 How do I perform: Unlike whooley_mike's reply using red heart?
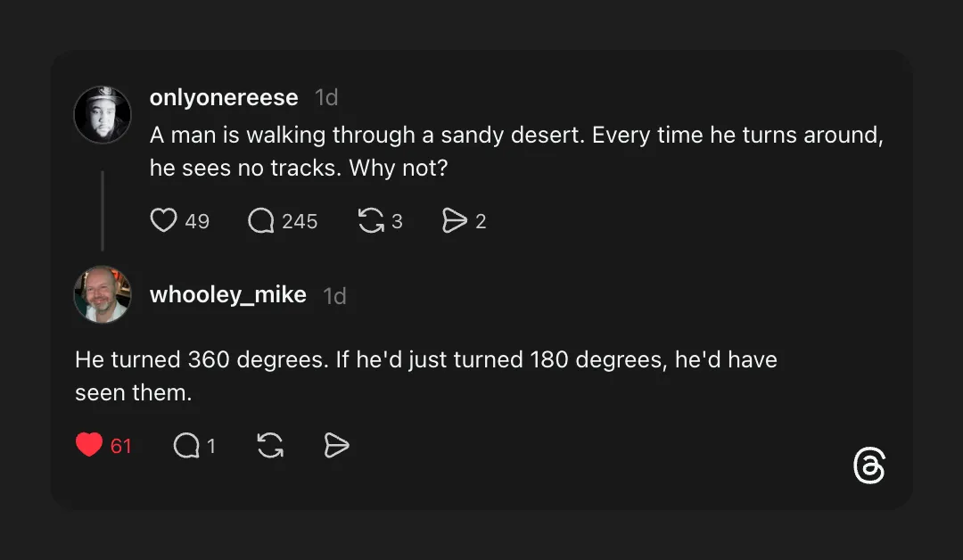tap(89, 445)
